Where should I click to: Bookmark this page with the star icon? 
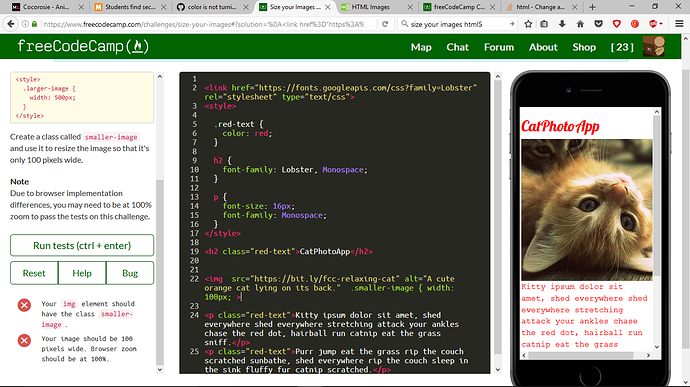click(528, 24)
